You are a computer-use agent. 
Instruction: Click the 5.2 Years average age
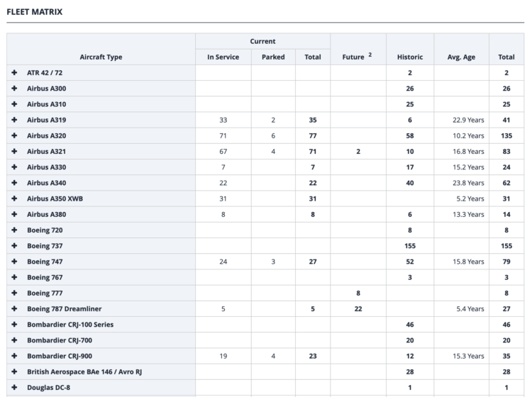470,198
